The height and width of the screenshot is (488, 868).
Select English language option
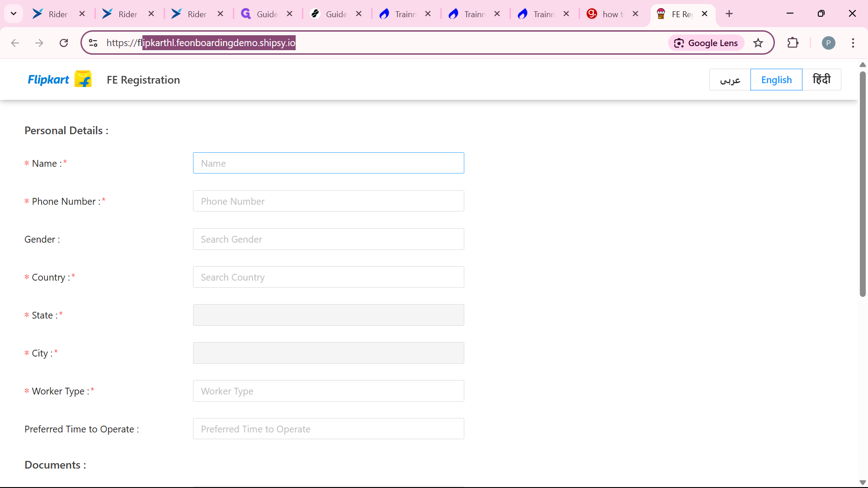tap(776, 80)
